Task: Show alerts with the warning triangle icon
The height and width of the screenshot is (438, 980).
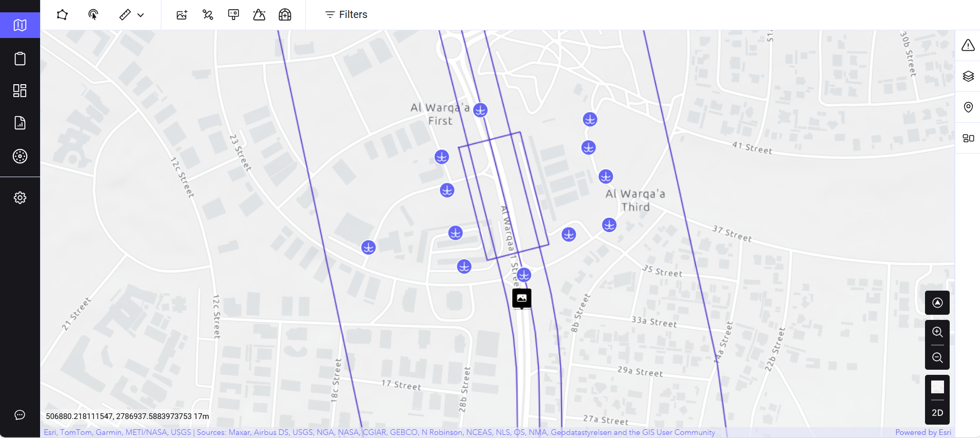Action: coord(968,45)
